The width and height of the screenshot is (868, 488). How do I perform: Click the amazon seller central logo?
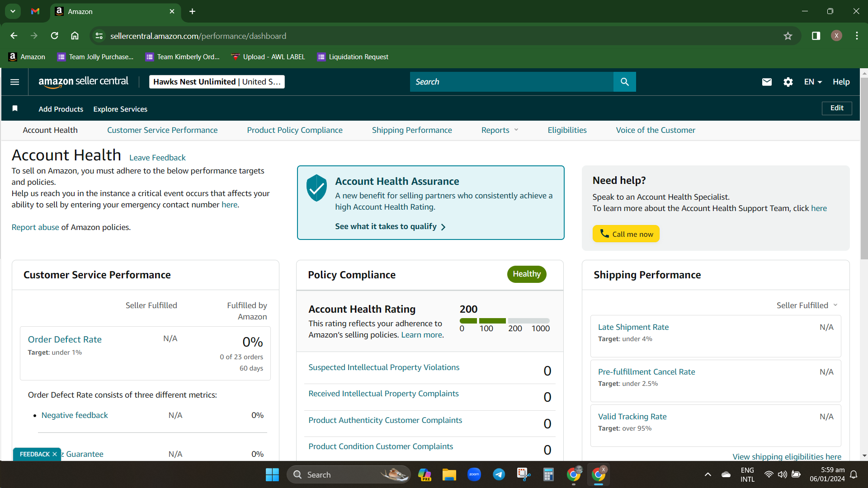click(84, 82)
